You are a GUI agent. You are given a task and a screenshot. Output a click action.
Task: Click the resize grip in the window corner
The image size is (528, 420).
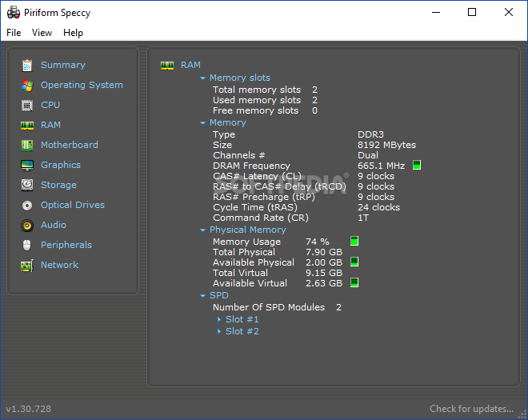pyautogui.click(x=522, y=414)
